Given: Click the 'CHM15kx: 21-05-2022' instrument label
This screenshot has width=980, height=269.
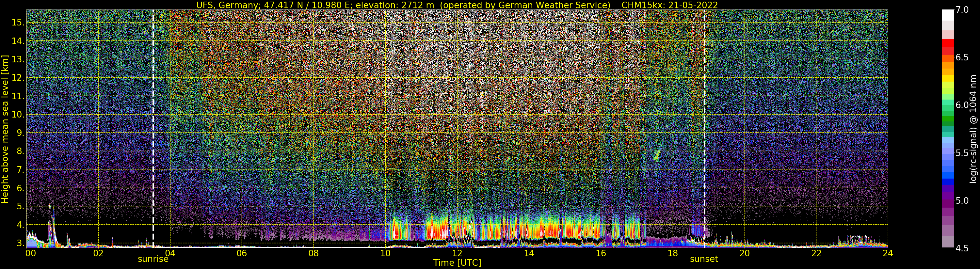Looking at the screenshot, I should [x=669, y=5].
